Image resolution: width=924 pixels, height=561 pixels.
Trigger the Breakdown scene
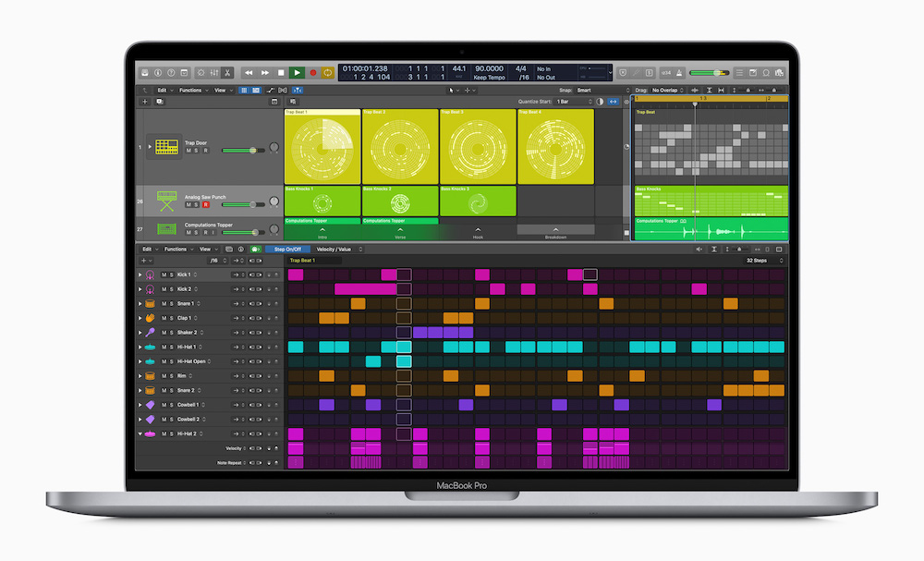coord(555,232)
